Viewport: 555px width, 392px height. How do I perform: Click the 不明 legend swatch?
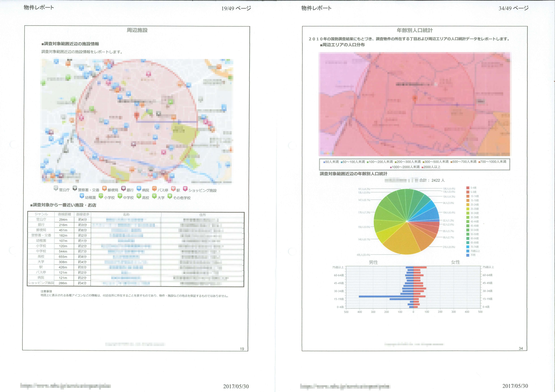click(468, 255)
